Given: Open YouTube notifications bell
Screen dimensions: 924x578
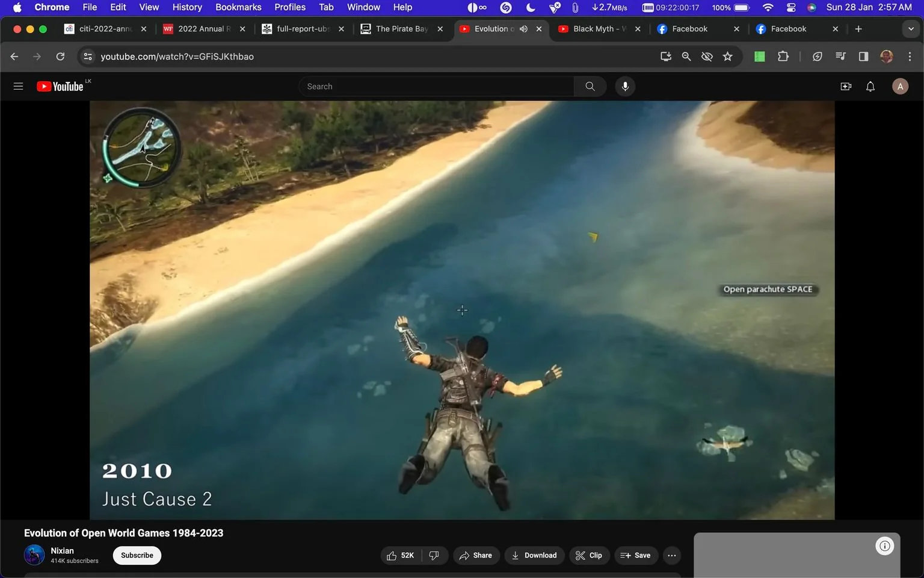Looking at the screenshot, I should tap(870, 86).
